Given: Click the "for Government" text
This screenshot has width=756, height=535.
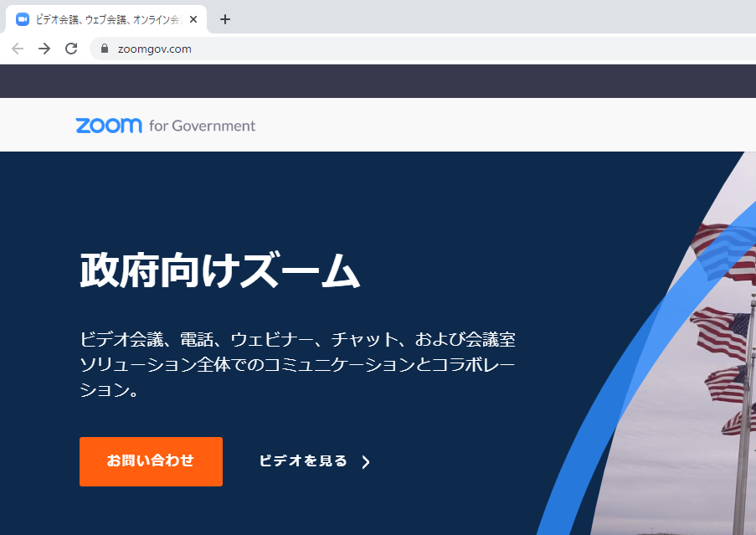Looking at the screenshot, I should pos(202,126).
